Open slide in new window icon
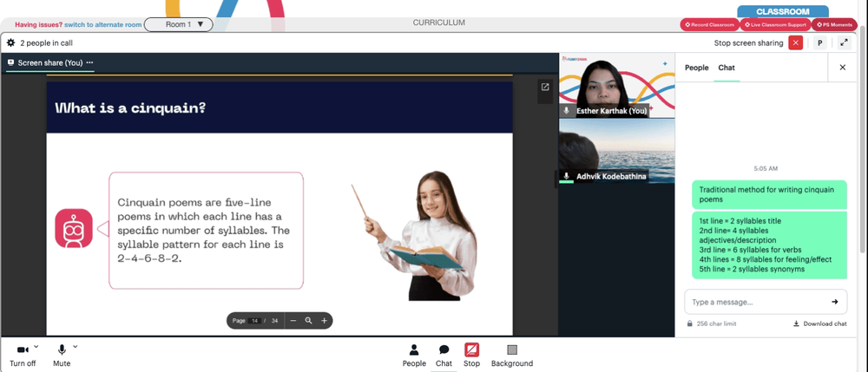This screenshot has height=372, width=868. tap(545, 87)
